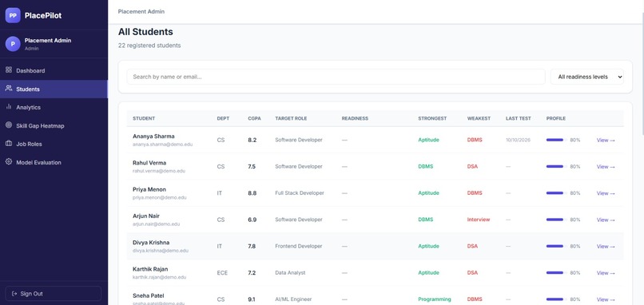
Task: Click the READINESS column header
Action: click(355, 118)
